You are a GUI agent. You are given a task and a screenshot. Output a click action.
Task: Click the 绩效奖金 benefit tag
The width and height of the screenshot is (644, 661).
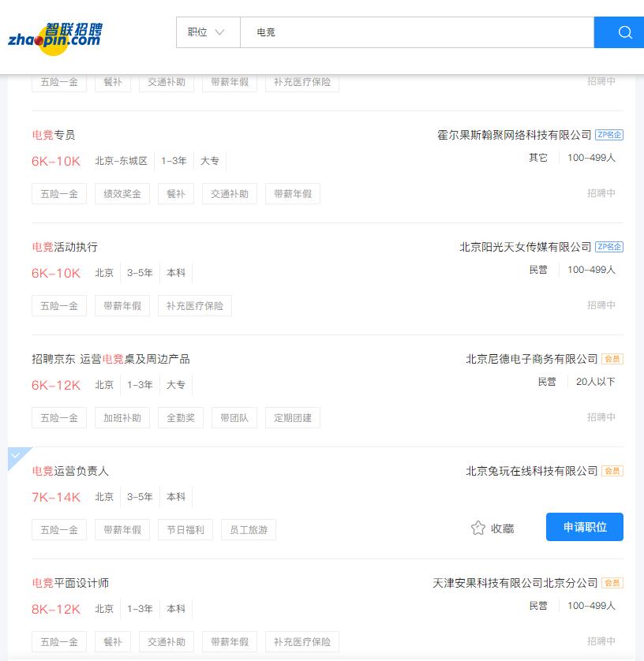pos(122,193)
